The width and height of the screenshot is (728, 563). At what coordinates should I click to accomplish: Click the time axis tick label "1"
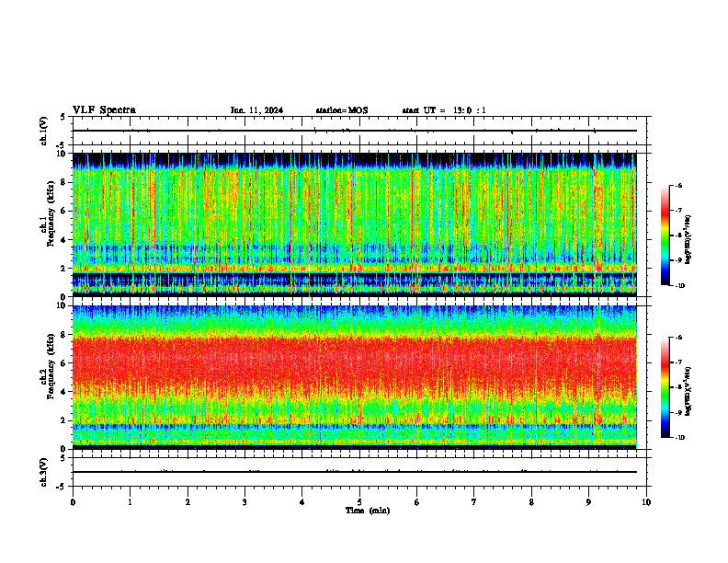130,502
